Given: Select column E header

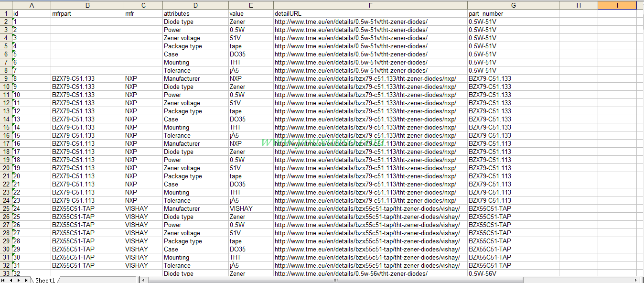Looking at the screenshot, I should pos(251,5).
